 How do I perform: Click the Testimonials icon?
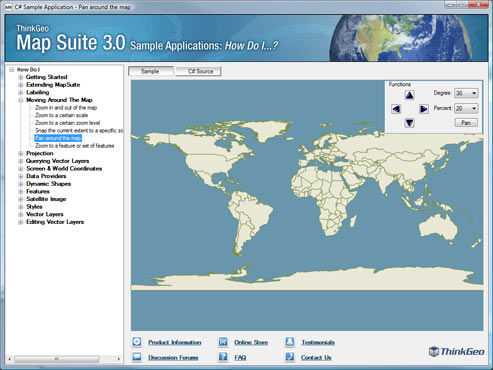click(x=290, y=341)
